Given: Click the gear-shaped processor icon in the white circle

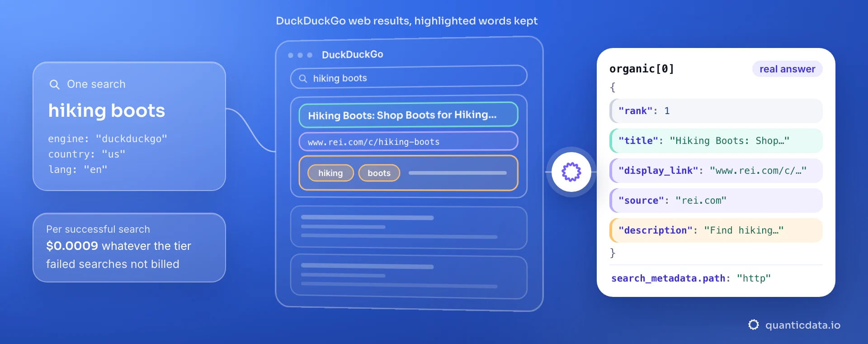Looking at the screenshot, I should pyautogui.click(x=571, y=172).
